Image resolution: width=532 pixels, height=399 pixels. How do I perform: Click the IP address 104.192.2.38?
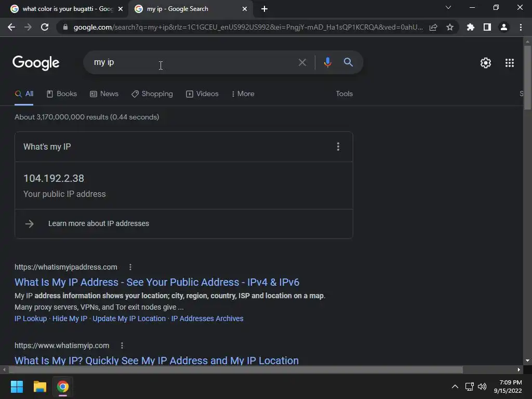click(54, 179)
